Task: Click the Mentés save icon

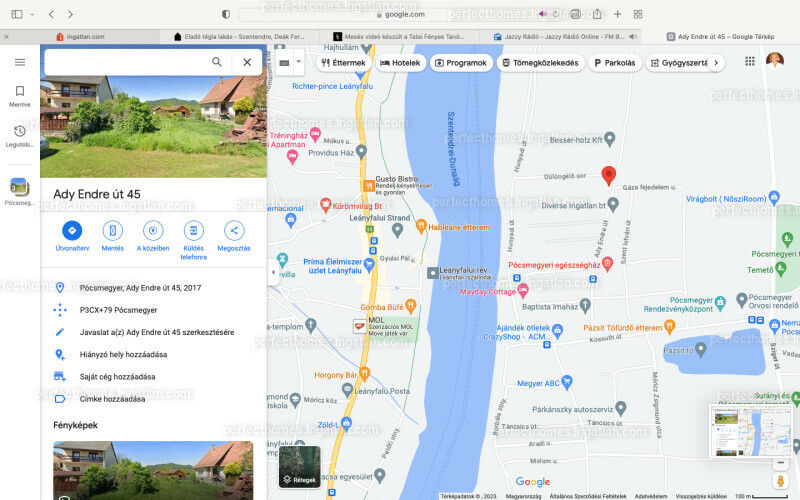Action: pos(113,231)
